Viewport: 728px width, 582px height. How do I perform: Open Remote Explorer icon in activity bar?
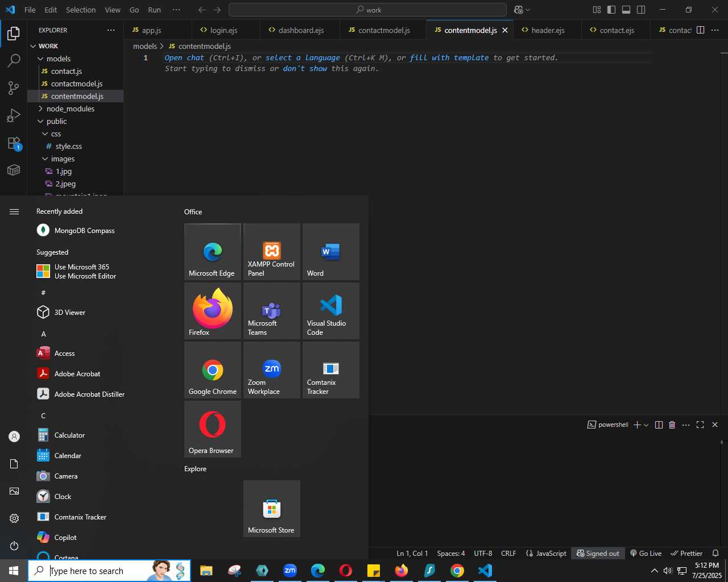coord(14,170)
